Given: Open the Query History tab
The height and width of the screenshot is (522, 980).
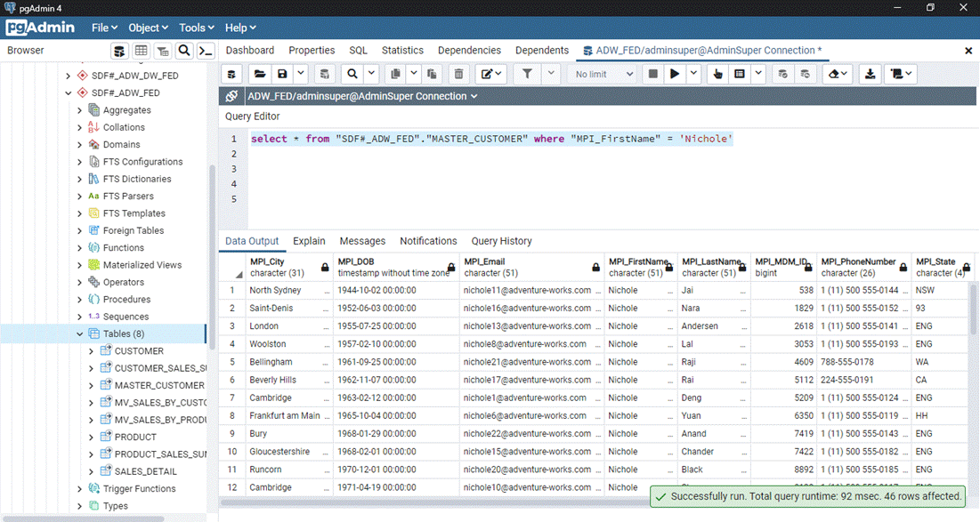Looking at the screenshot, I should (501, 241).
